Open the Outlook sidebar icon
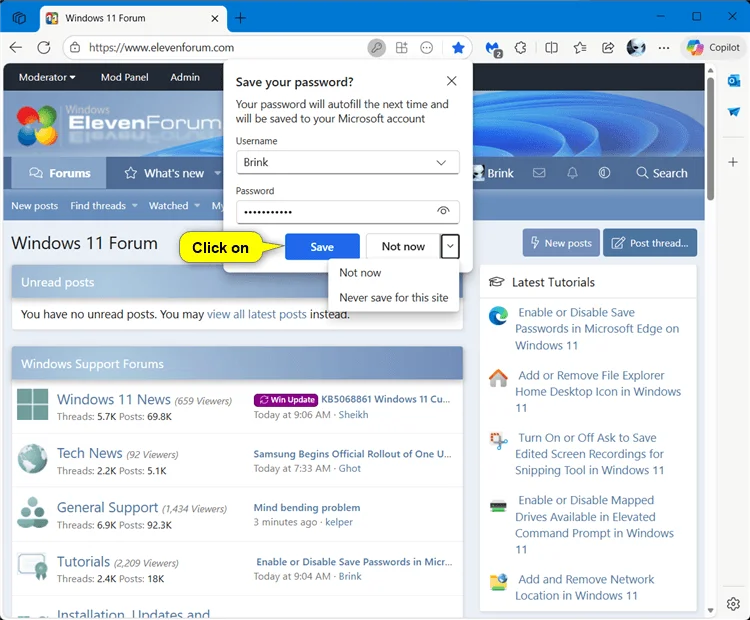 [733, 81]
